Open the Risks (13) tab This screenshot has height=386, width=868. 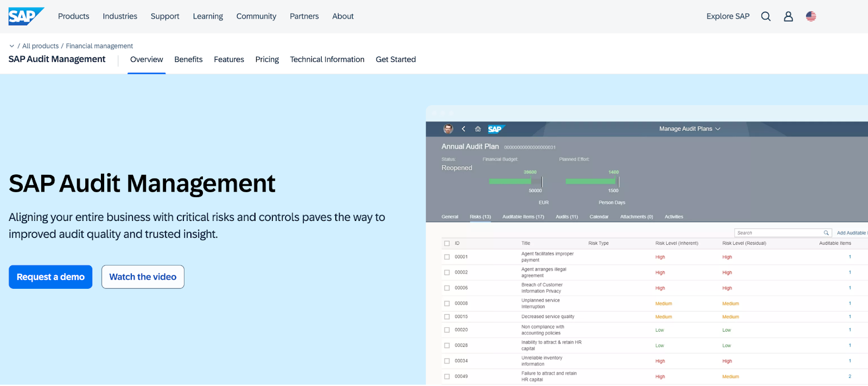tap(480, 217)
